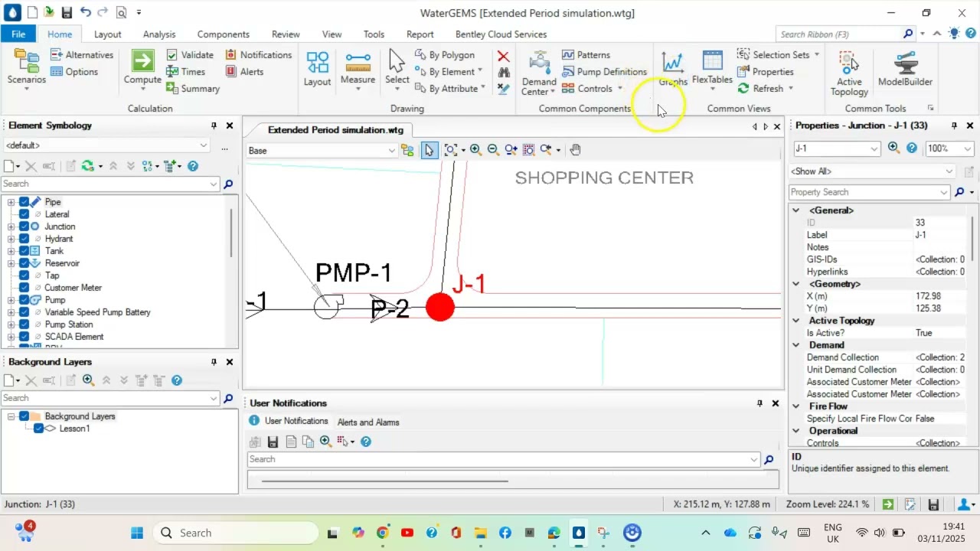Viewport: 980px width, 551px height.
Task: Toggle the Lateral symbology checkbox
Action: (24, 214)
